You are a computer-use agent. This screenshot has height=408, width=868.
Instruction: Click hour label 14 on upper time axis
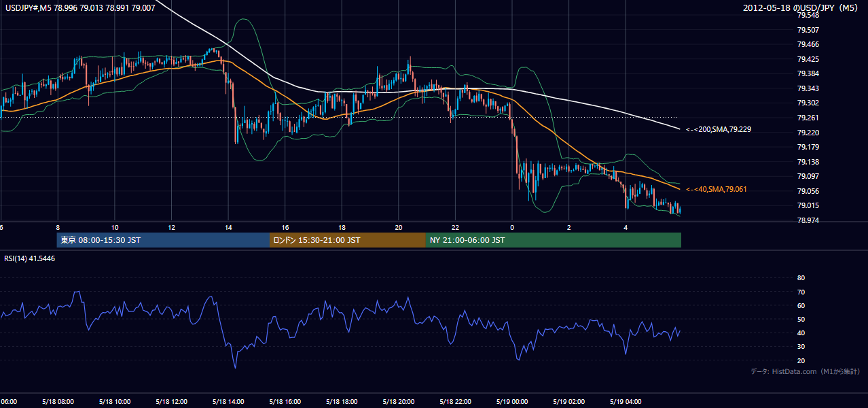tap(229, 228)
